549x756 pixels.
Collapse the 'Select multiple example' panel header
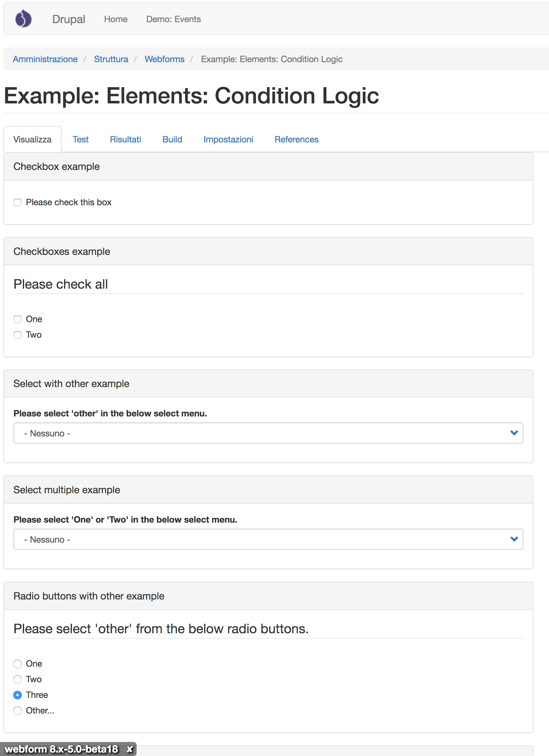pyautogui.click(x=268, y=490)
